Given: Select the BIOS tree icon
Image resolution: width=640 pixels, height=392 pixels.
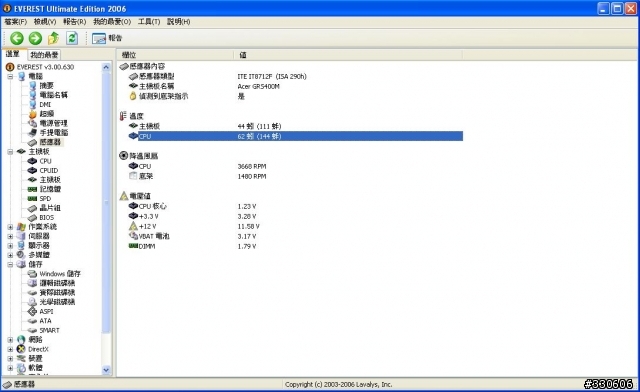Looking at the screenshot, I should pyautogui.click(x=32, y=217).
